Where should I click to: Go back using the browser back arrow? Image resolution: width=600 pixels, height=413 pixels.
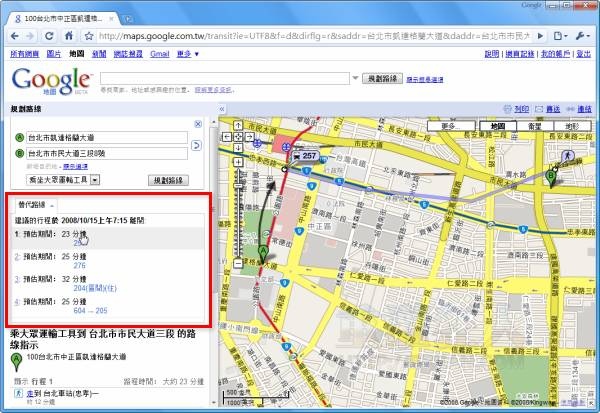click(x=15, y=36)
